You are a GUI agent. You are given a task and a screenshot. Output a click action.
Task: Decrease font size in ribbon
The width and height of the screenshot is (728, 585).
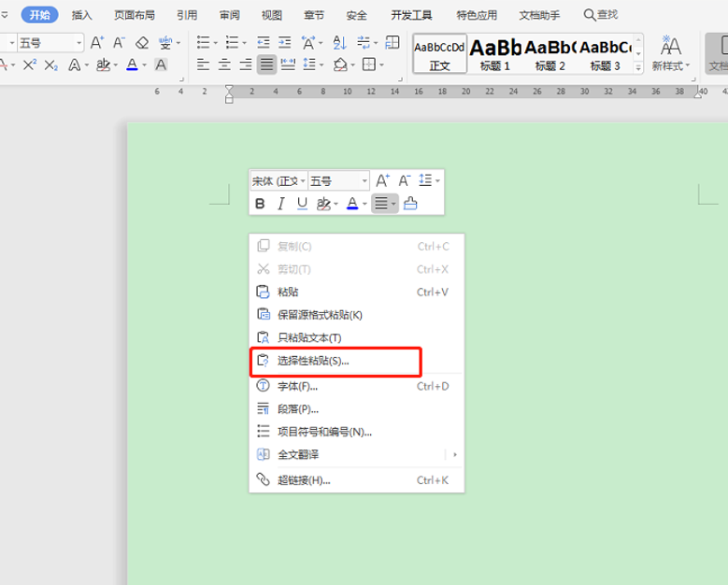pos(119,43)
